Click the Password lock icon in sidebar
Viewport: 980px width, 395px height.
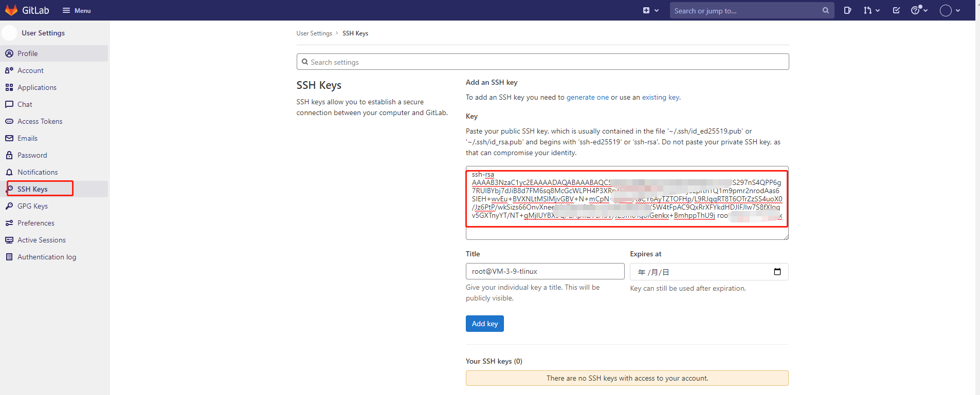click(x=9, y=155)
